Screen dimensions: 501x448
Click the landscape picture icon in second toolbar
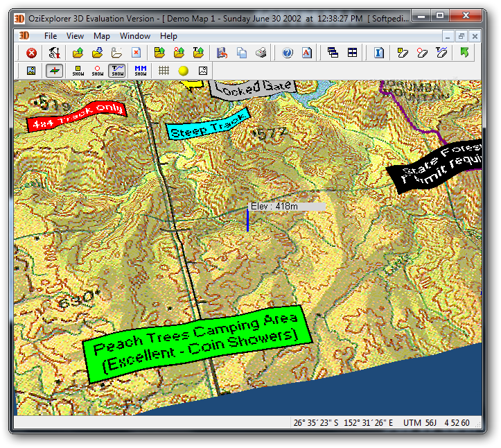(31, 71)
